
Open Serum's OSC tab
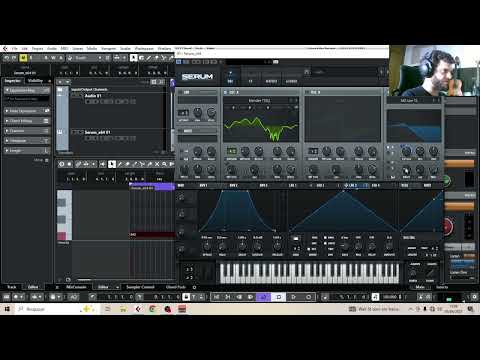pyautogui.click(x=230, y=77)
